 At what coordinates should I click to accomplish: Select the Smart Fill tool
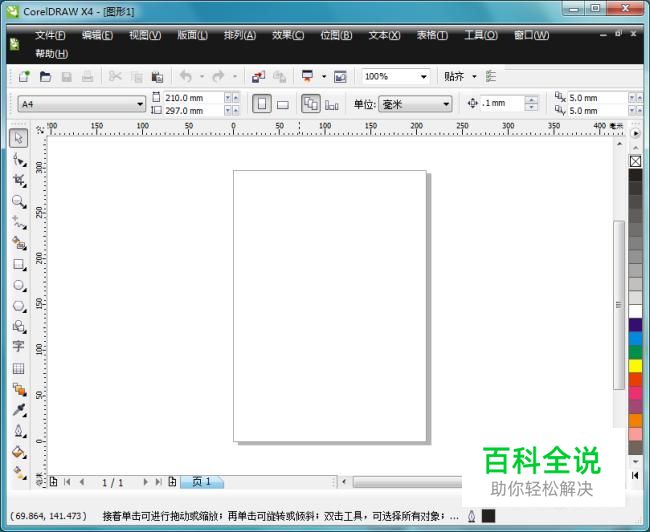(19, 243)
